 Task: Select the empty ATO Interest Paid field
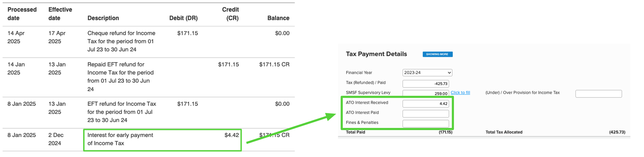coord(426,114)
